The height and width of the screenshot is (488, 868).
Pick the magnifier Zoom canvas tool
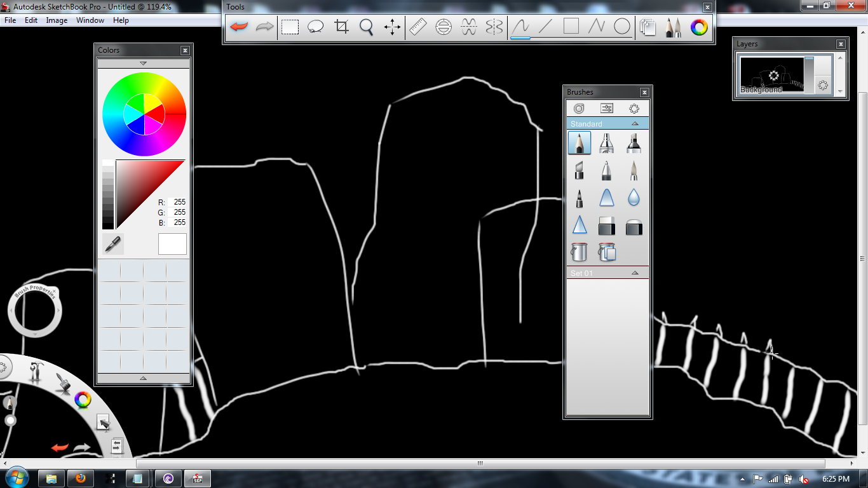pos(367,27)
